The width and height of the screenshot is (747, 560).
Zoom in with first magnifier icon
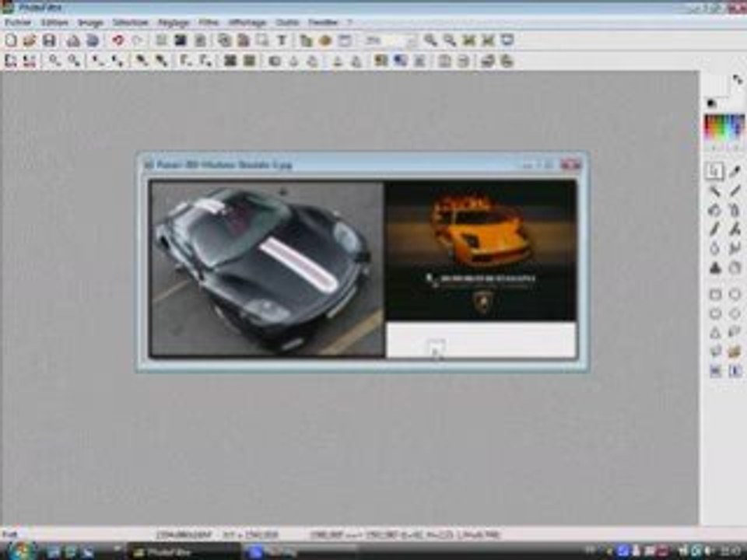point(430,40)
